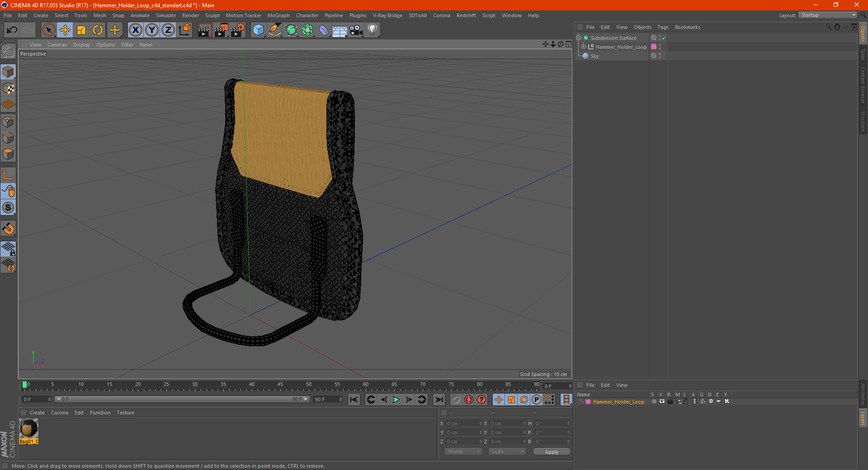Select the Live Selection tool

48,30
